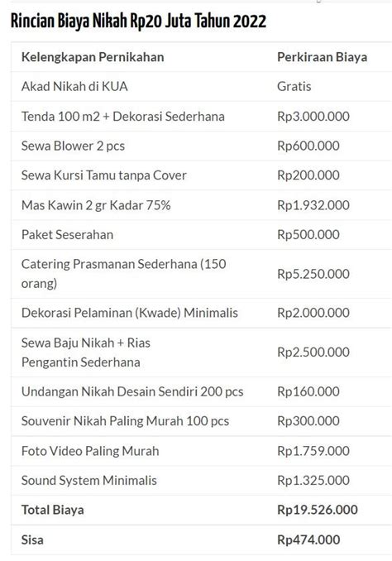The height and width of the screenshot is (561, 392).
Task: Select Undangan Nikah Desain Sendiri 200 pcs
Action: pos(132,391)
